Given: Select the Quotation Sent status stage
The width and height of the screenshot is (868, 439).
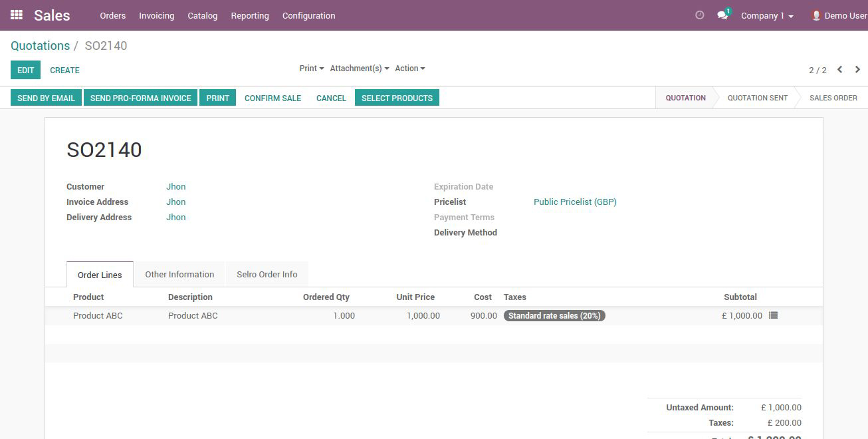Looking at the screenshot, I should 757,98.
